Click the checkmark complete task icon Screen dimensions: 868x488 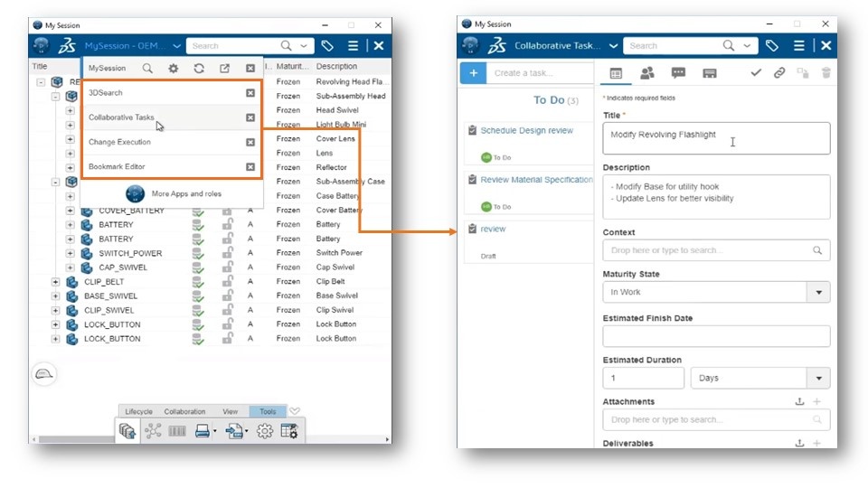click(756, 72)
